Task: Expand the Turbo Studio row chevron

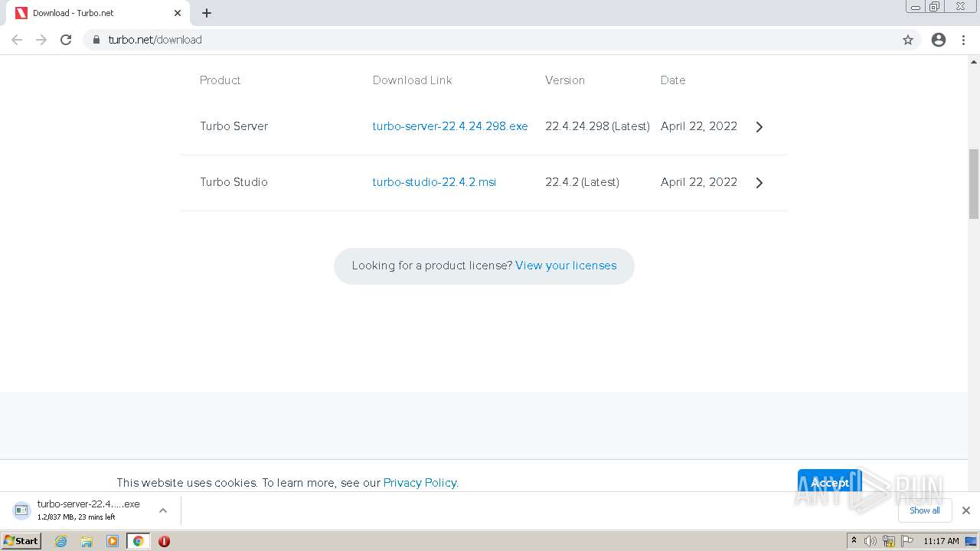Action: pyautogui.click(x=759, y=183)
